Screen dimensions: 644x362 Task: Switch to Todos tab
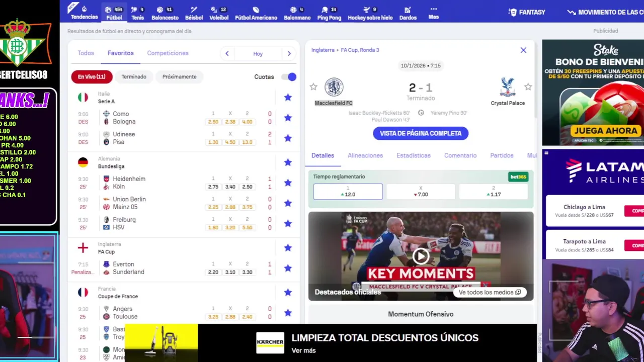click(86, 53)
